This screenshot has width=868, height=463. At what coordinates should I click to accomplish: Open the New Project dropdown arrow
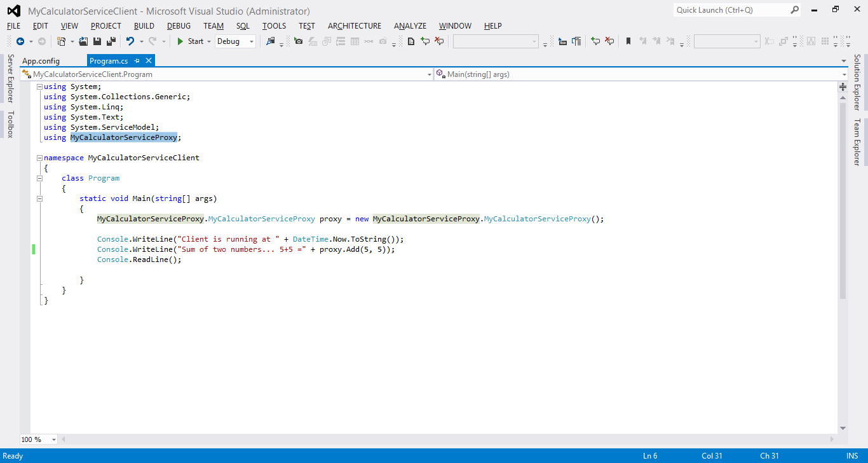(72, 41)
